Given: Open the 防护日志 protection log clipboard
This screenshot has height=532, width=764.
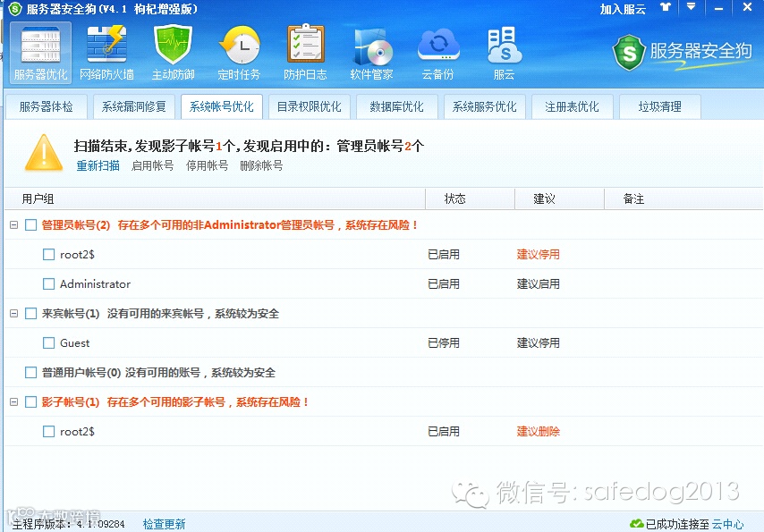Looking at the screenshot, I should [305, 53].
